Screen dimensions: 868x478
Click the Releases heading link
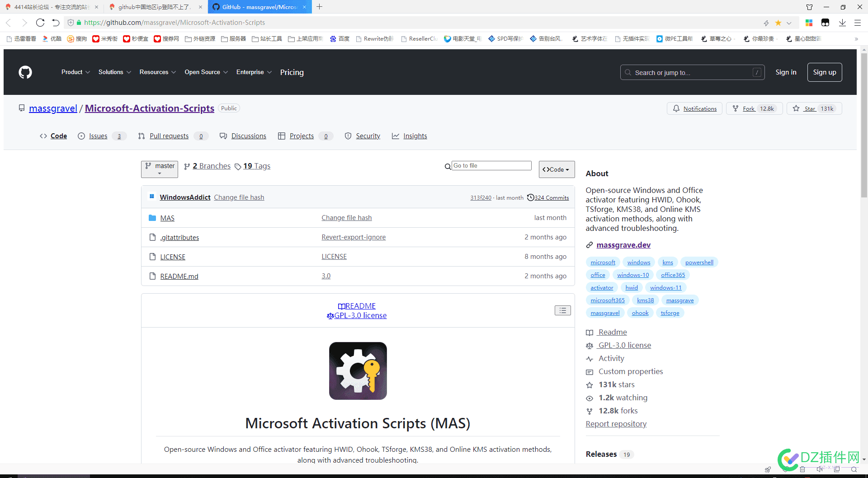tap(601, 454)
